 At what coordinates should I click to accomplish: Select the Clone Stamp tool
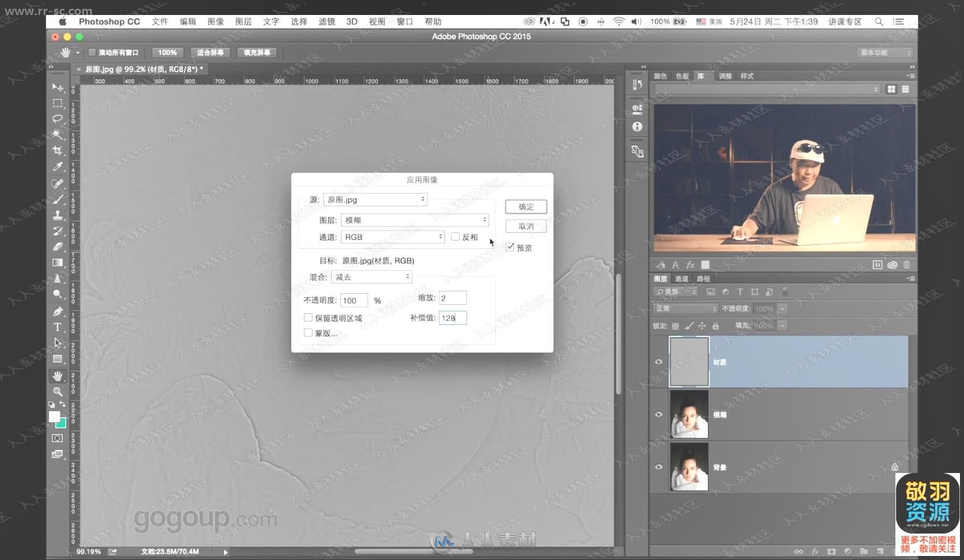(x=58, y=215)
